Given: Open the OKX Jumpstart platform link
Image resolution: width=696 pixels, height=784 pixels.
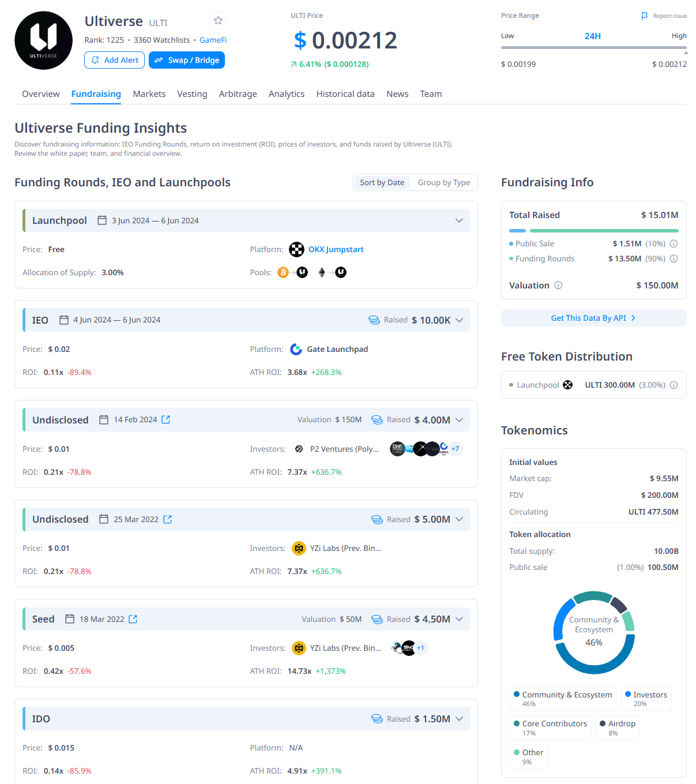Looking at the screenshot, I should [x=336, y=249].
